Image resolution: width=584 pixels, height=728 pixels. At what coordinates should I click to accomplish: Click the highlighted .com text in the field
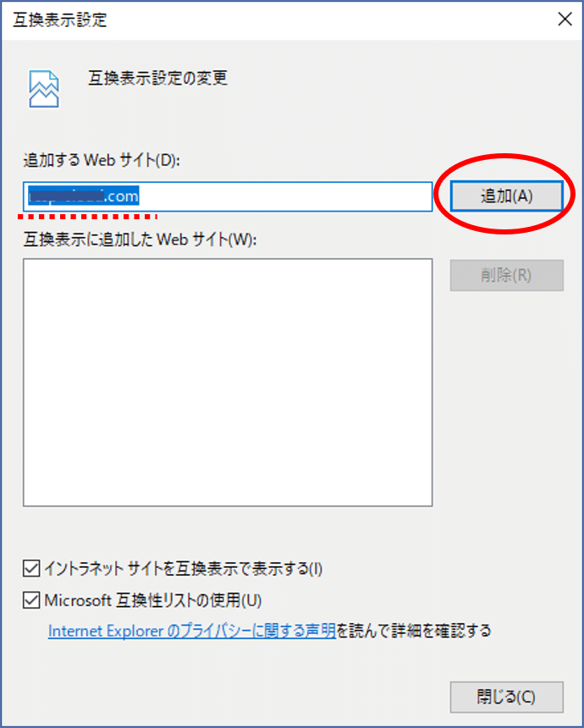121,196
